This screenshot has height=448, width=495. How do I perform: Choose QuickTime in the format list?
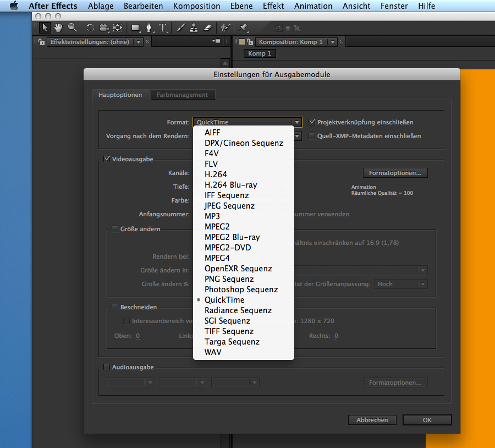point(244,300)
